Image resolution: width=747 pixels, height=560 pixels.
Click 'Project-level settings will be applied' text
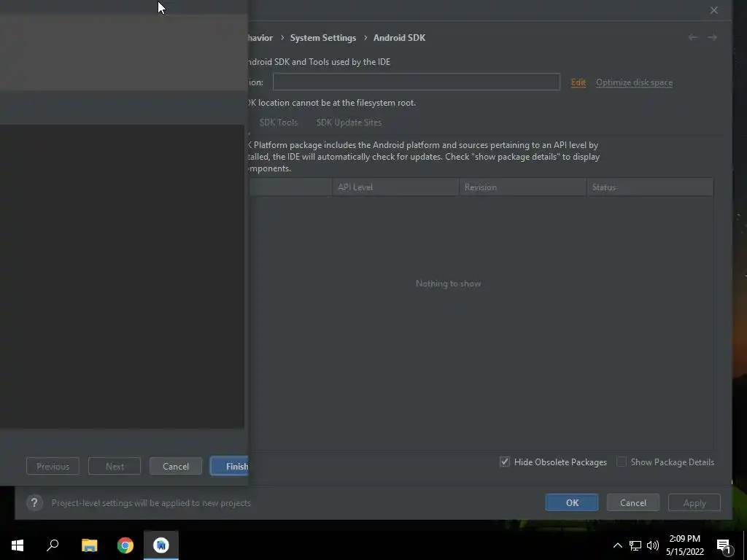point(151,503)
